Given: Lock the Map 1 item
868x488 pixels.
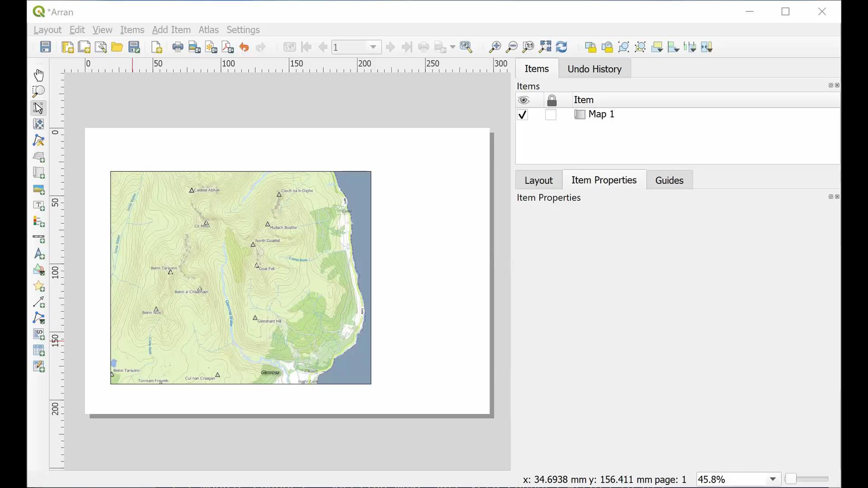Looking at the screenshot, I should click(551, 115).
